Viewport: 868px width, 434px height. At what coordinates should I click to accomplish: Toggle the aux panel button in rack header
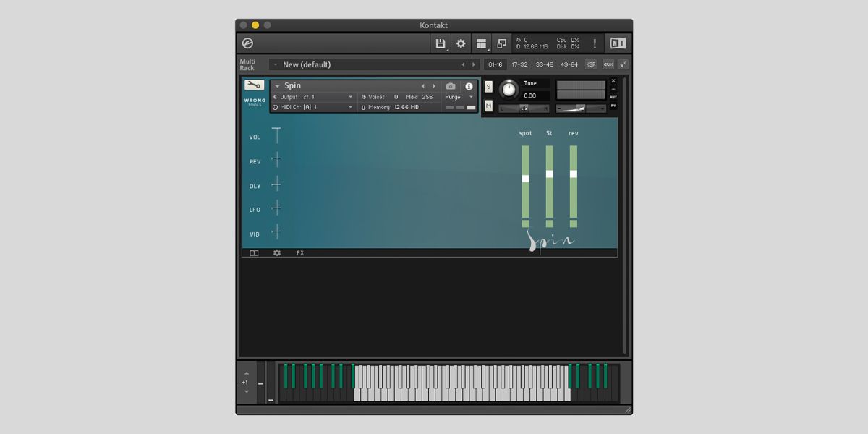608,64
